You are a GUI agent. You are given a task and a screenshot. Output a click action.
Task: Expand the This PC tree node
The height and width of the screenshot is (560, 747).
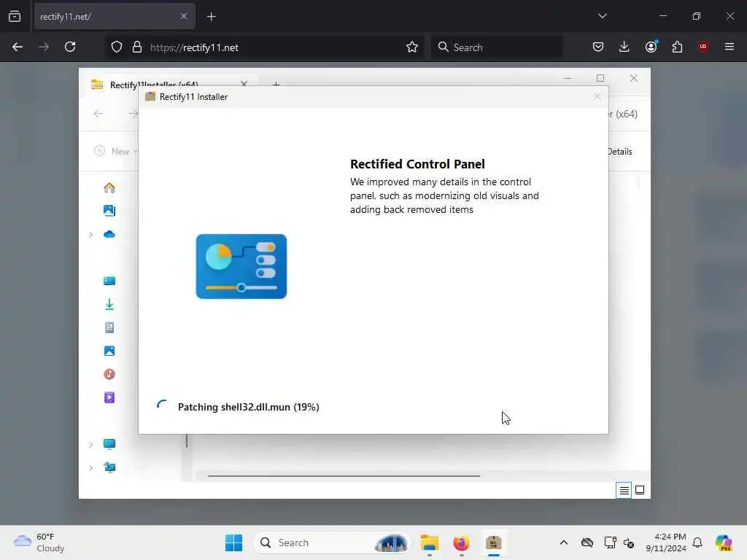tap(90, 444)
